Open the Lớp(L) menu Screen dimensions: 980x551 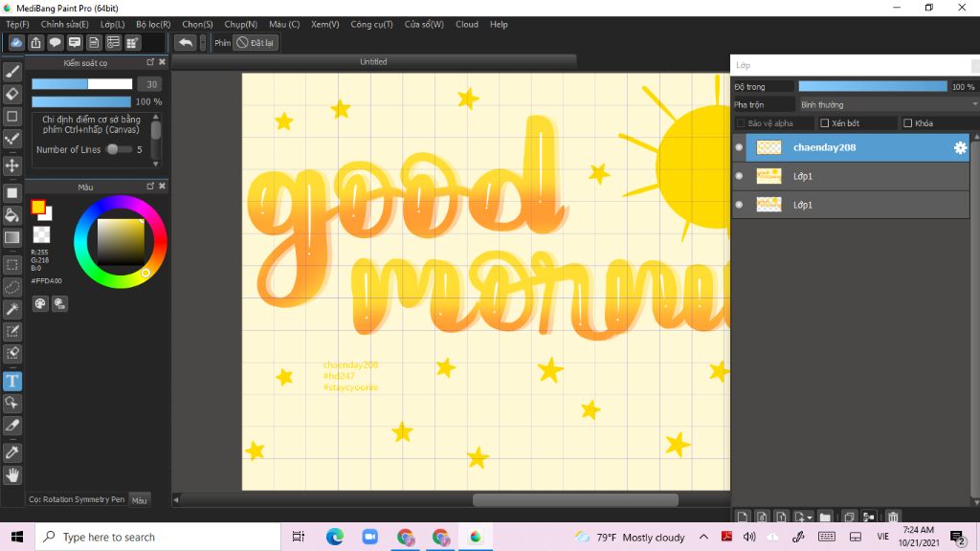click(x=113, y=24)
